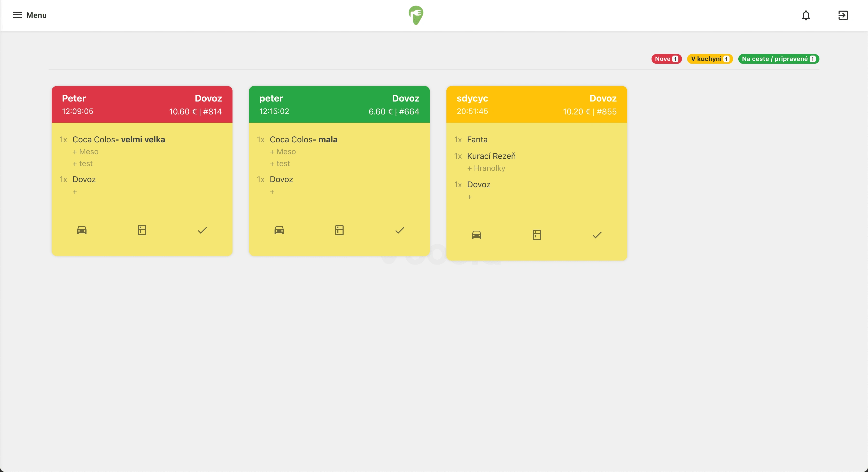Click 'Kurací Rezeň' item
Screen dimensions: 868x472
[x=491, y=156]
